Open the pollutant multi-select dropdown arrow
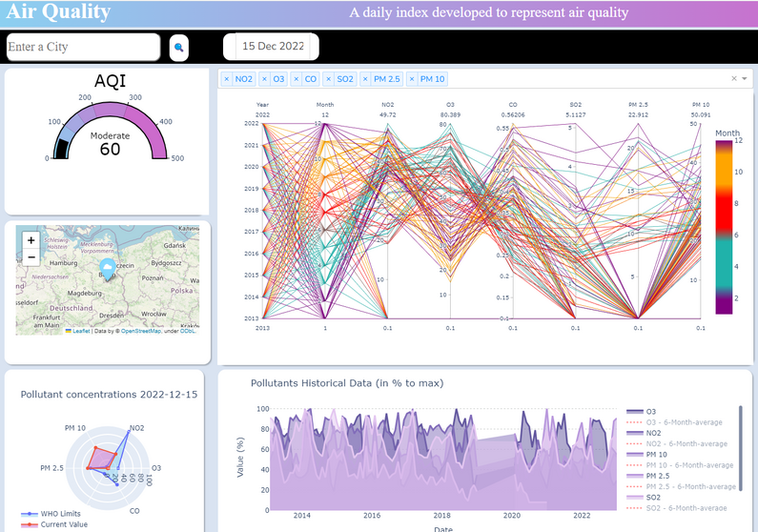 pos(744,79)
